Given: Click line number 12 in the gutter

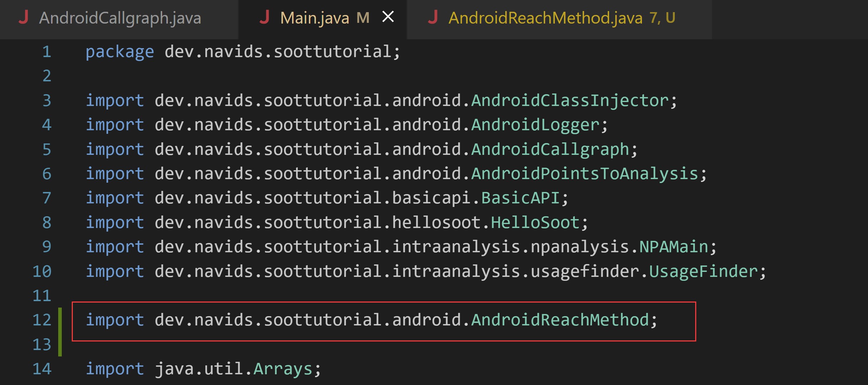Looking at the screenshot, I should pyautogui.click(x=42, y=320).
